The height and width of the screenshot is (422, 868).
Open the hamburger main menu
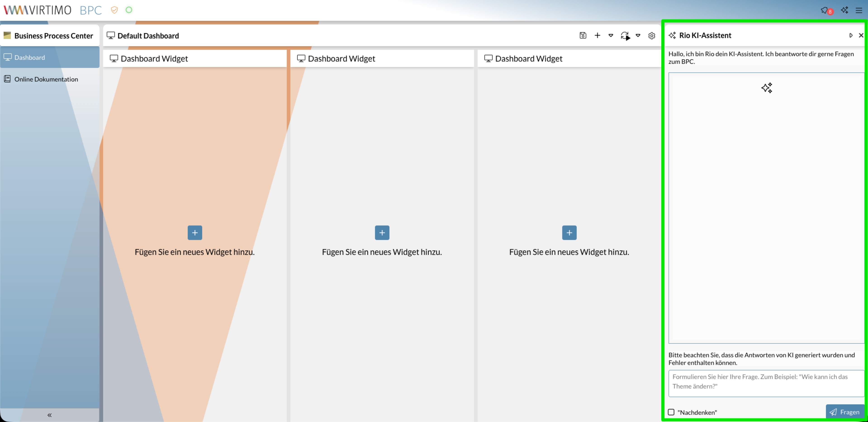point(859,10)
